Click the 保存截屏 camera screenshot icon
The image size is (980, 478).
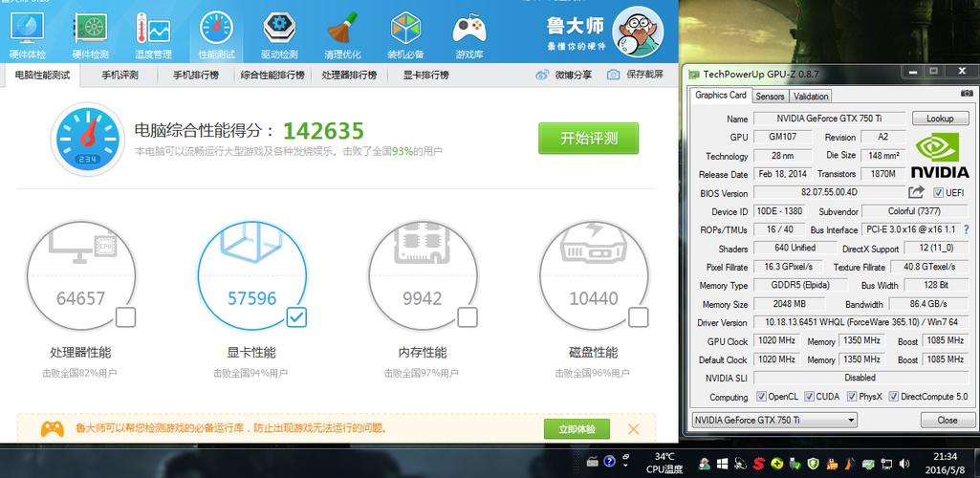pyautogui.click(x=613, y=75)
